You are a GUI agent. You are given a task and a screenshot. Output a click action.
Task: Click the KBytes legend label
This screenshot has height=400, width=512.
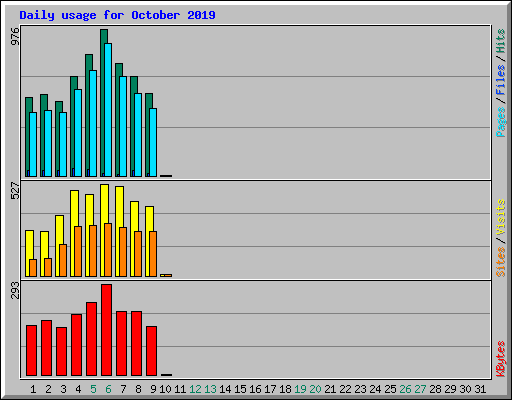tap(501, 359)
